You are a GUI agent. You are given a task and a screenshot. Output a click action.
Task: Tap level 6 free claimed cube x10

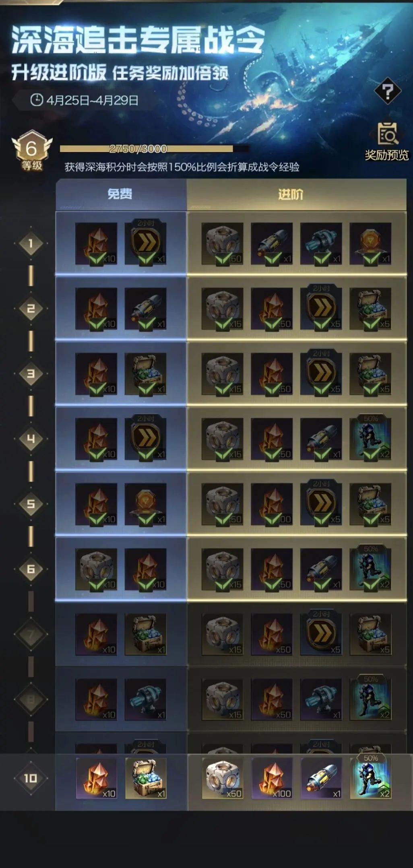pyautogui.click(x=96, y=569)
